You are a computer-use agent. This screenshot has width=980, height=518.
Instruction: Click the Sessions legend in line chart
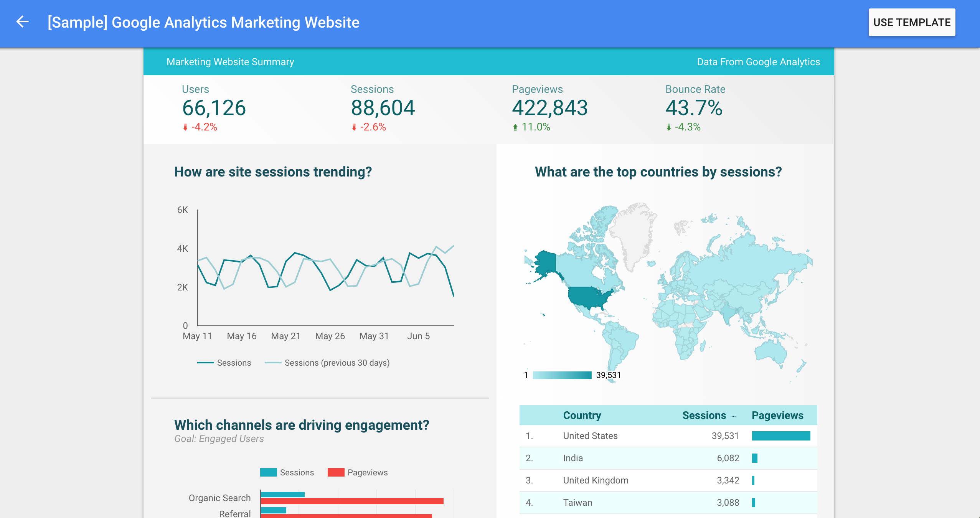(x=224, y=363)
